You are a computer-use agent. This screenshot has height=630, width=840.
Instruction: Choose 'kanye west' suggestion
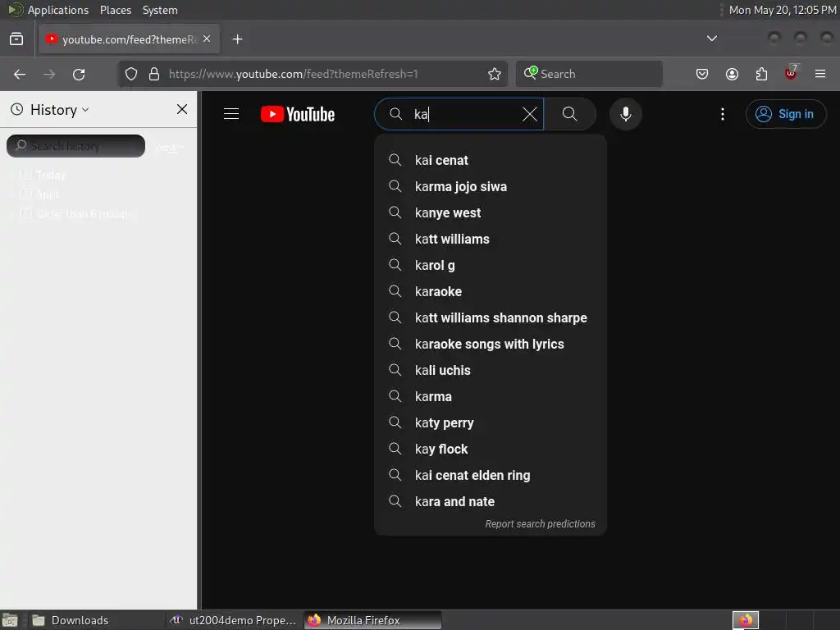click(x=491, y=212)
